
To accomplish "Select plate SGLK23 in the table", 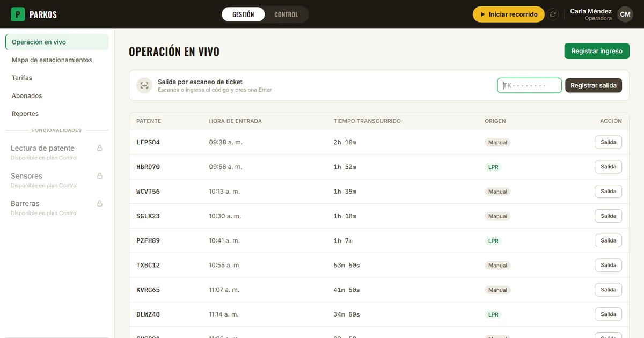I will (x=148, y=216).
